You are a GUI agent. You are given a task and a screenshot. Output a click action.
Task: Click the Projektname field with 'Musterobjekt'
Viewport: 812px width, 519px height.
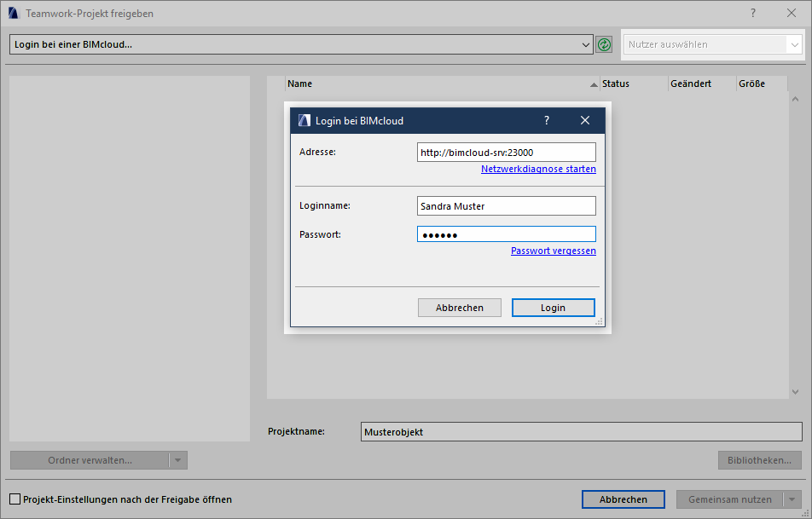tap(582, 432)
